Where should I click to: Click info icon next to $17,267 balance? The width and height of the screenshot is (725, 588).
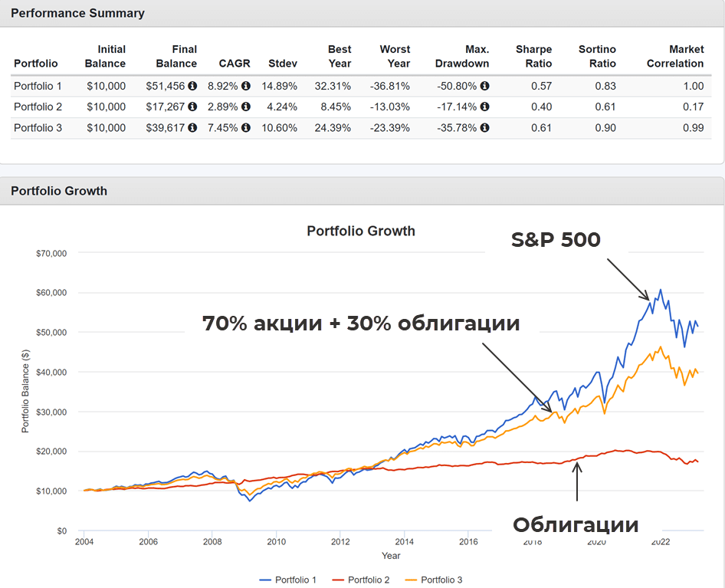(x=192, y=107)
